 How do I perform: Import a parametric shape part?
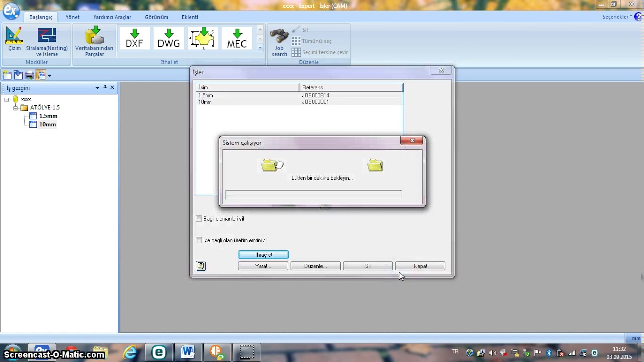click(203, 38)
